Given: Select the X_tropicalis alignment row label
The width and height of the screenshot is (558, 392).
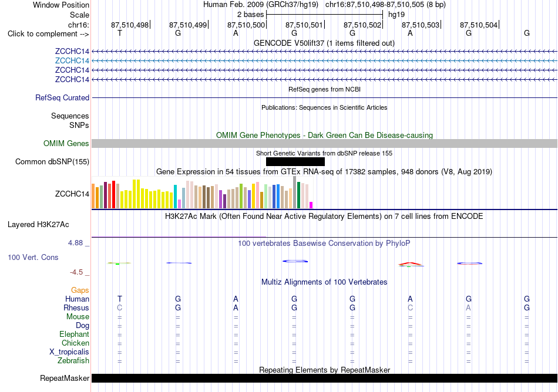Looking at the screenshot, I should pyautogui.click(x=69, y=352).
